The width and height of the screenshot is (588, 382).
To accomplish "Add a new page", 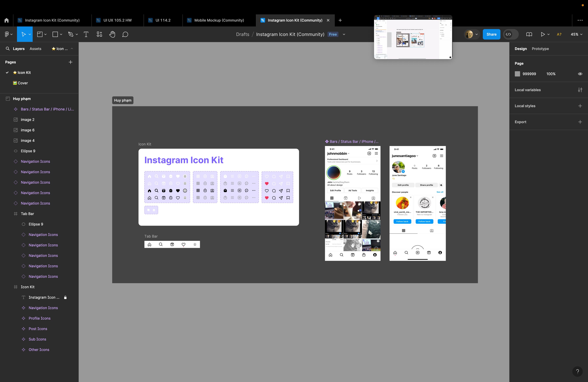I will 70,62.
